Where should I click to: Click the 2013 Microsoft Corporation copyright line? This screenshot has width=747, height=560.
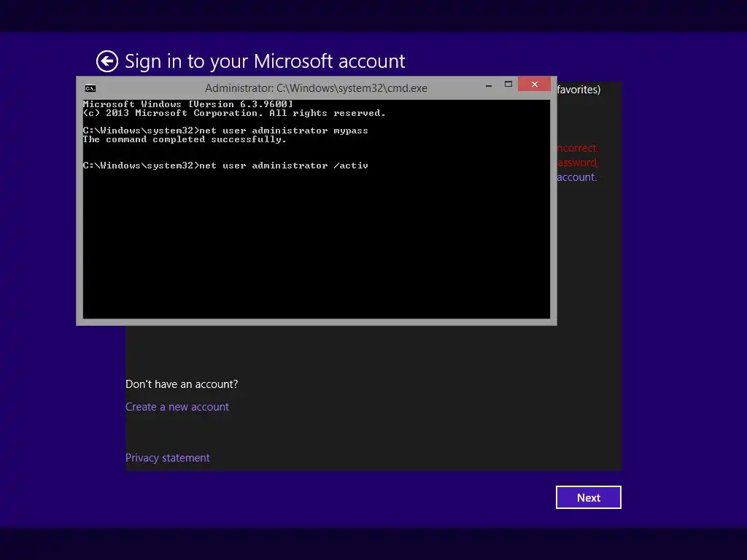point(234,113)
